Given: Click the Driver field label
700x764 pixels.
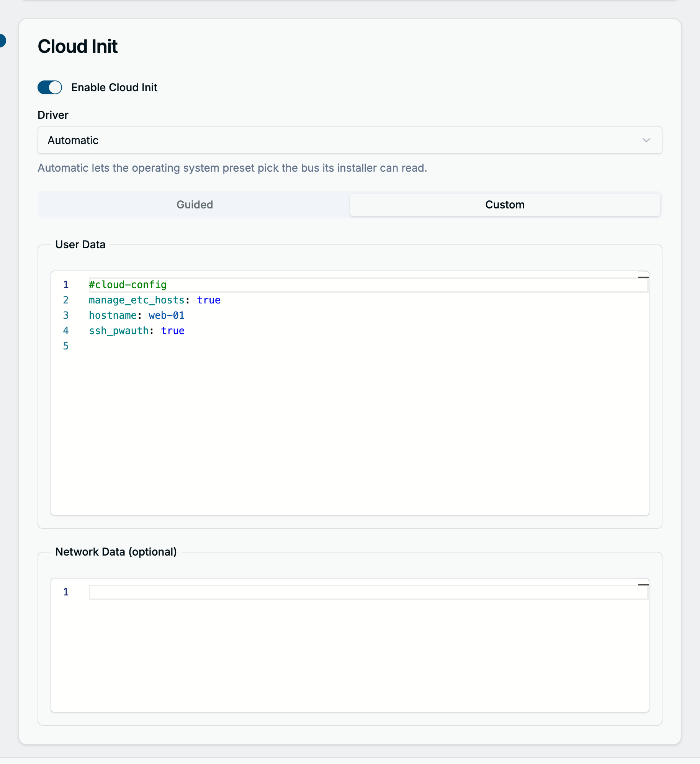Looking at the screenshot, I should tap(53, 115).
